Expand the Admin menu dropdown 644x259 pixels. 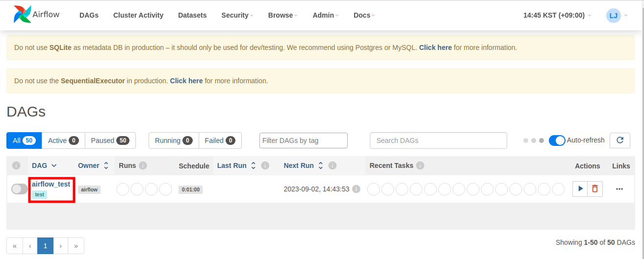326,15
